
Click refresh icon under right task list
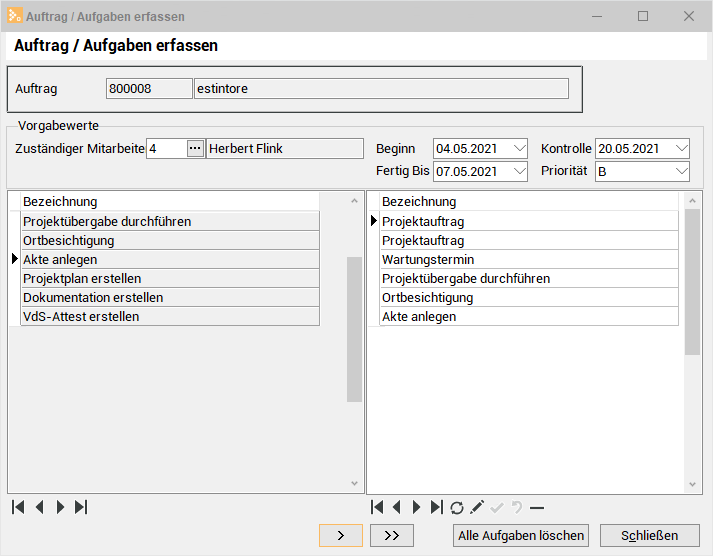[457, 507]
